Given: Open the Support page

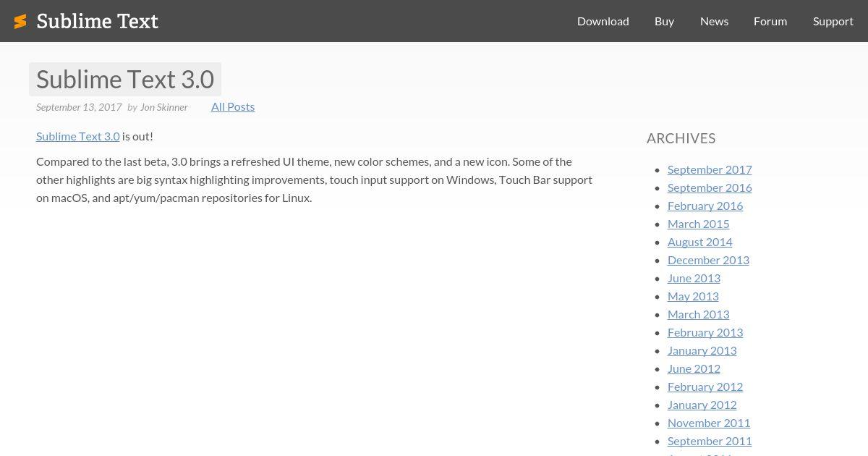Looking at the screenshot, I should 833,21.
